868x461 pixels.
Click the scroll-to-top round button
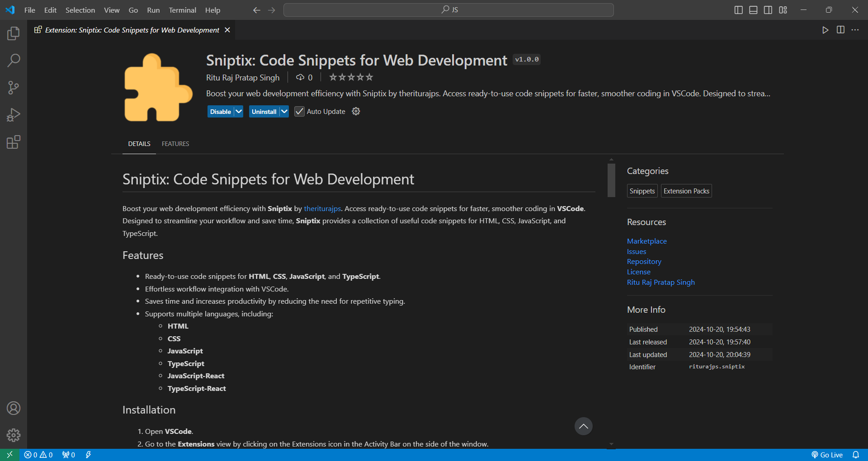(x=584, y=426)
